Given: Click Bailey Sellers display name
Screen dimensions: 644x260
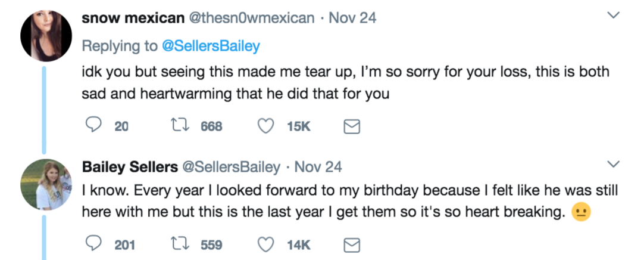Looking at the screenshot, I should point(130,167).
